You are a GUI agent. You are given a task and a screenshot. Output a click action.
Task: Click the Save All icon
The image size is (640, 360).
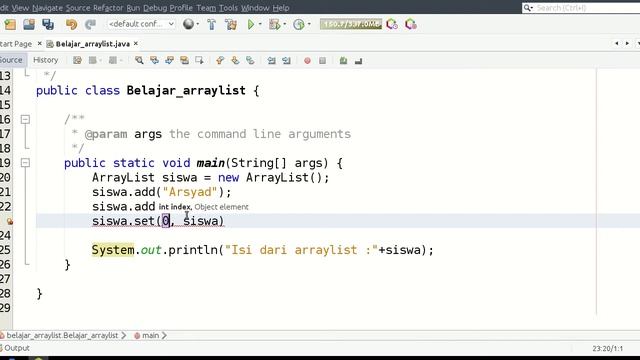48,24
